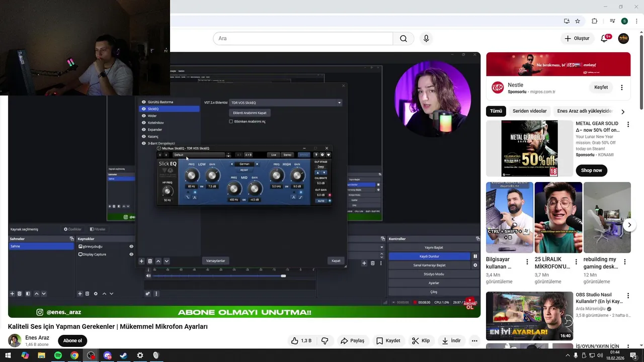This screenshot has height=362, width=644.
Task: Open the Windows Start menu
Action: (x=8, y=355)
